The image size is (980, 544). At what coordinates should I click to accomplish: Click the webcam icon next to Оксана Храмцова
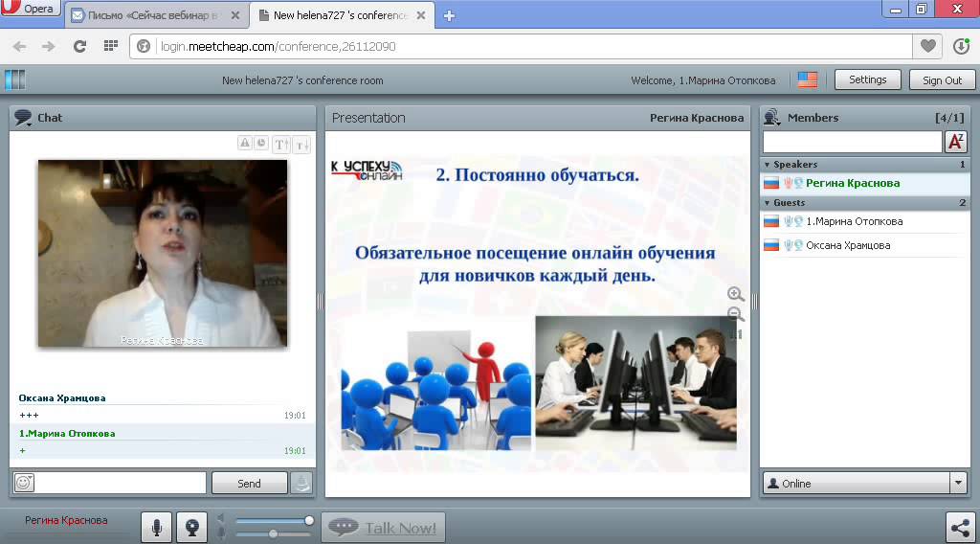pyautogui.click(x=798, y=245)
